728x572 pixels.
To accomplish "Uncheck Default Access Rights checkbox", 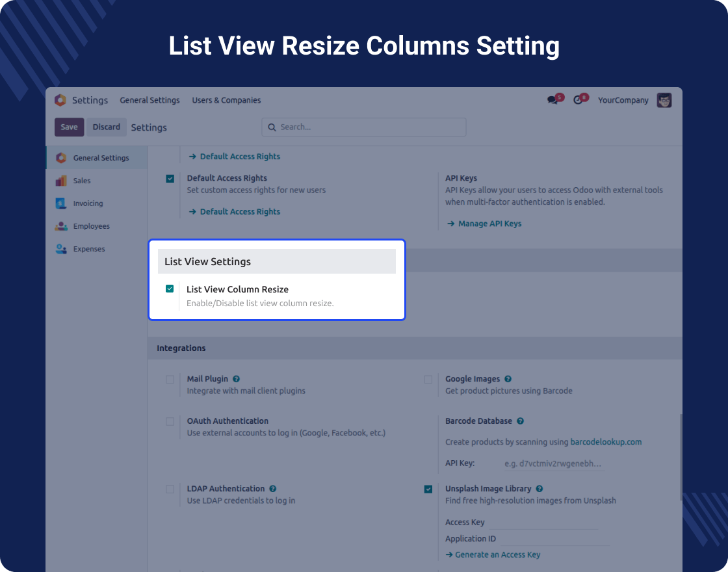I will tap(170, 179).
